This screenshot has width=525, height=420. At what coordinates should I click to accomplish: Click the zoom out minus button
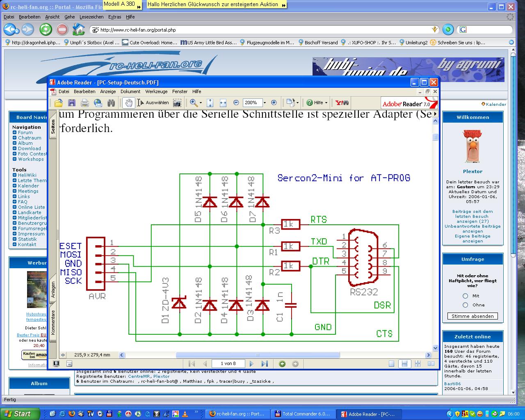point(236,103)
